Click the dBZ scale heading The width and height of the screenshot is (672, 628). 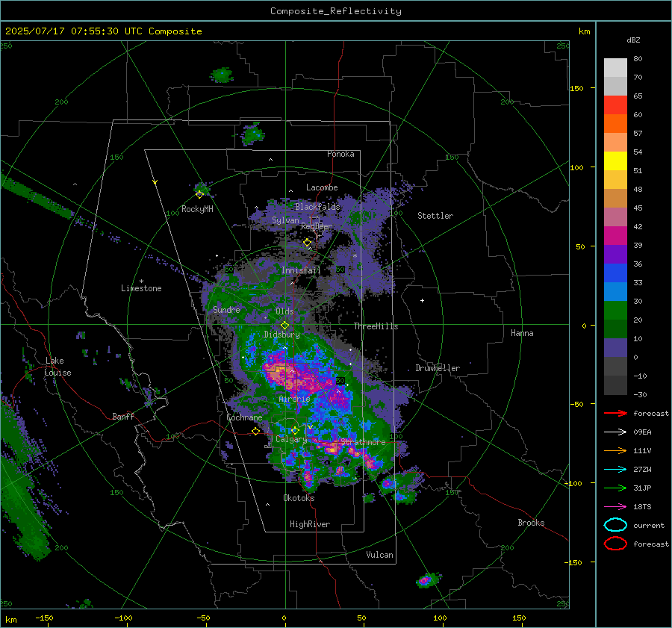pos(633,40)
